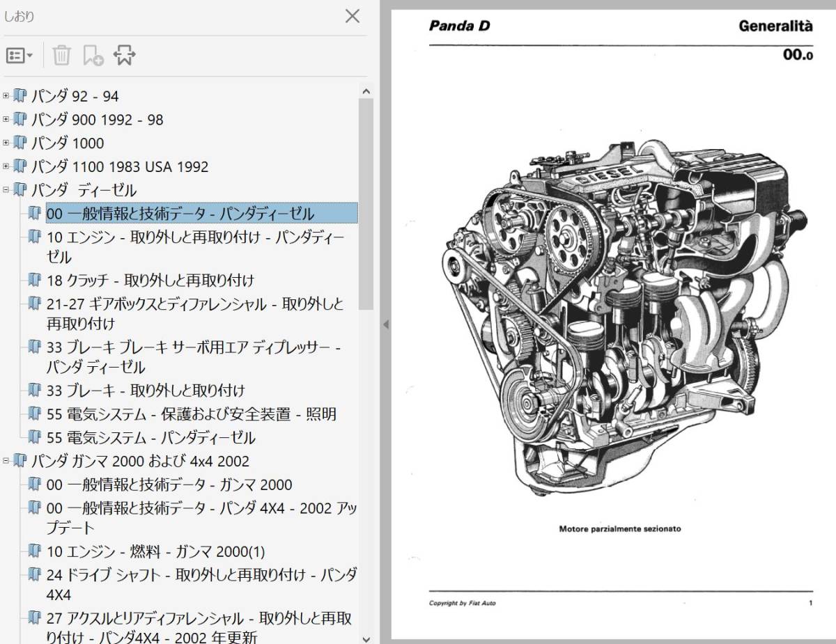Viewport: 836px width, 644px height.
Task: Open 21-27 ギアボックスとディファレンシャル bookmark
Action: coord(195,314)
